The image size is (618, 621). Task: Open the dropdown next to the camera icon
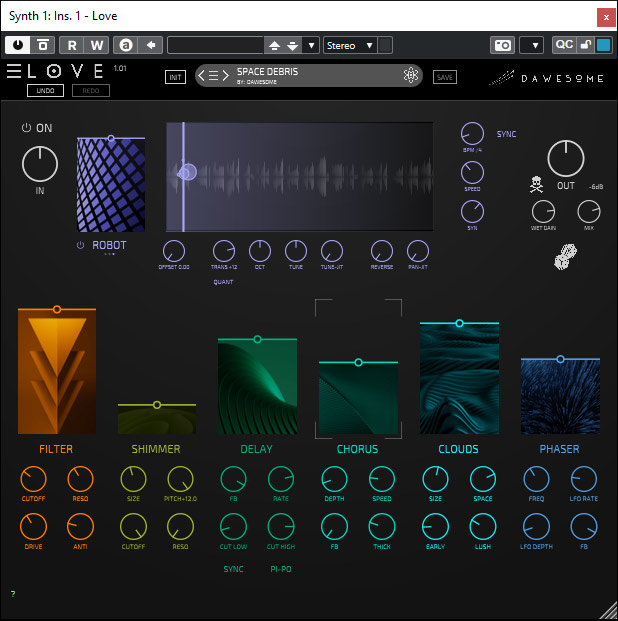click(x=532, y=45)
